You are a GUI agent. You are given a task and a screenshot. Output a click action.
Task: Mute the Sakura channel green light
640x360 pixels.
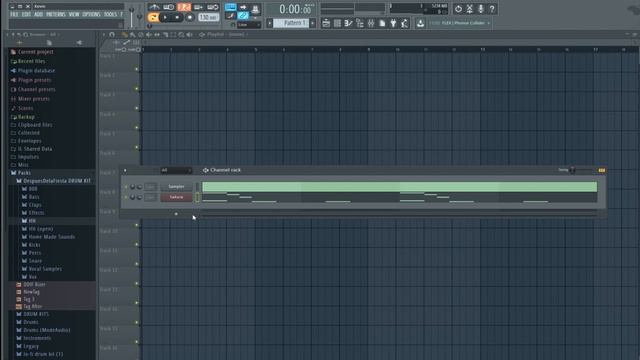[126, 197]
